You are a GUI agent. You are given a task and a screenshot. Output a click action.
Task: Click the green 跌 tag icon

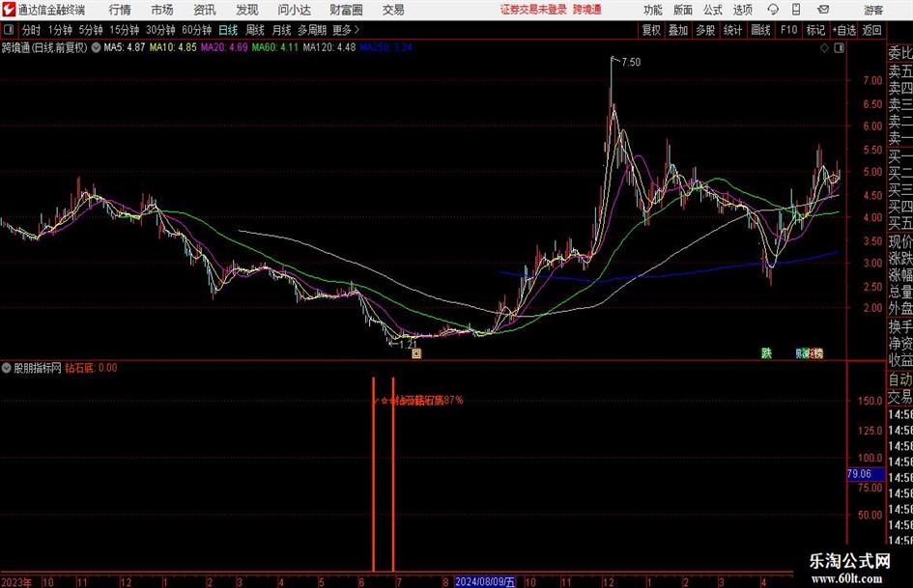[x=766, y=352]
